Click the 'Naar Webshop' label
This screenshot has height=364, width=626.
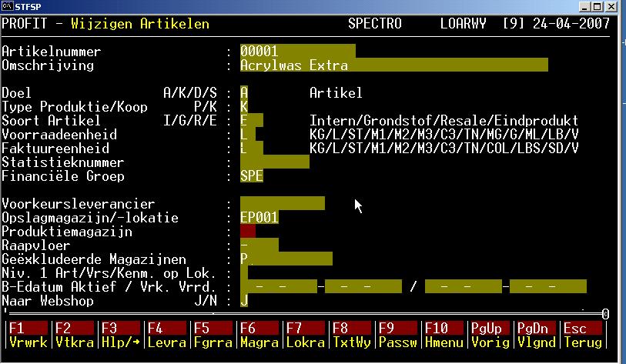(x=48, y=301)
